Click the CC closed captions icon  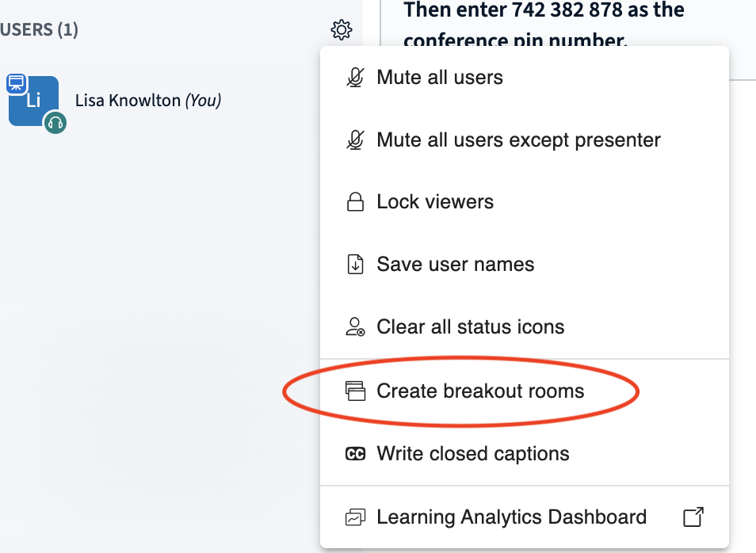(x=356, y=454)
